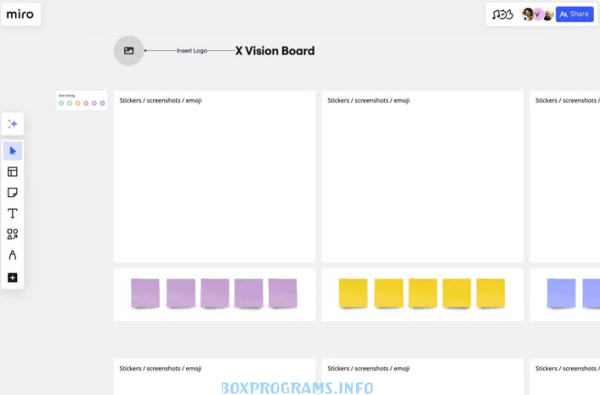600x395 pixels.
Task: Click the Insert Logo label
Action: click(192, 51)
